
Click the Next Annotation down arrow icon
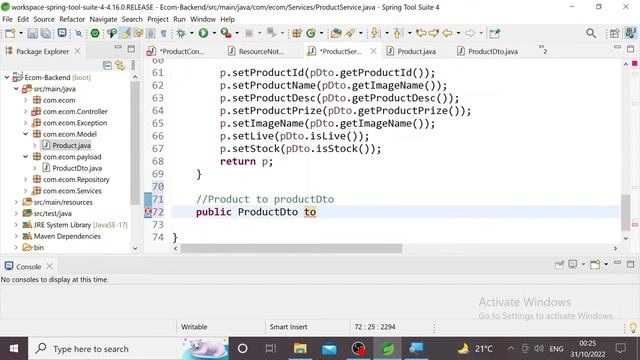374,33
